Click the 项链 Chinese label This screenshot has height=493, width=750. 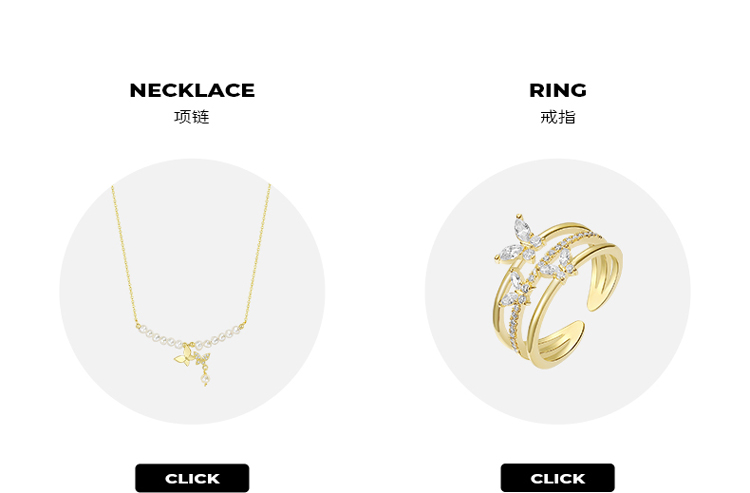click(192, 117)
